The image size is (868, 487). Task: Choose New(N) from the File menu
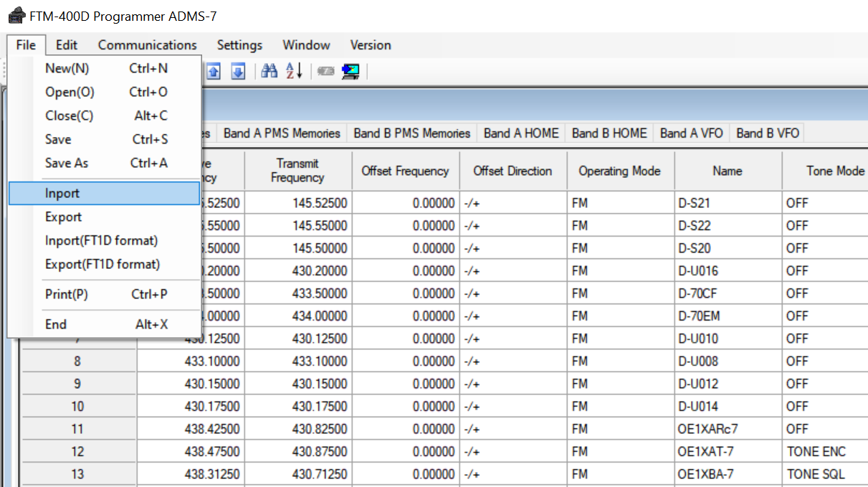click(105, 68)
